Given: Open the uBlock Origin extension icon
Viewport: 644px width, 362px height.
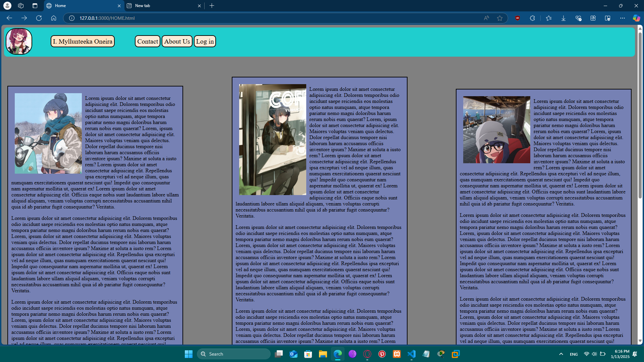Looking at the screenshot, I should pyautogui.click(x=518, y=18).
